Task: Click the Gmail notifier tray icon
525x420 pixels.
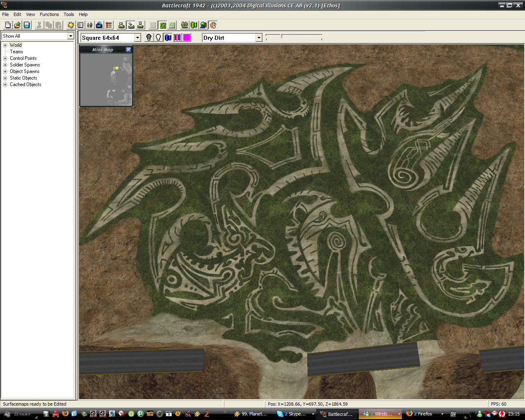Action: coord(494,413)
